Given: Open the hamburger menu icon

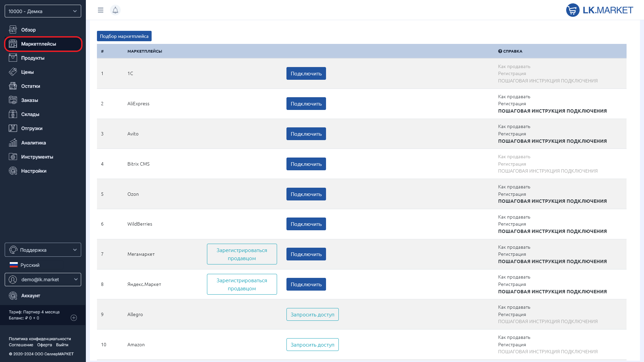Looking at the screenshot, I should click(100, 10).
